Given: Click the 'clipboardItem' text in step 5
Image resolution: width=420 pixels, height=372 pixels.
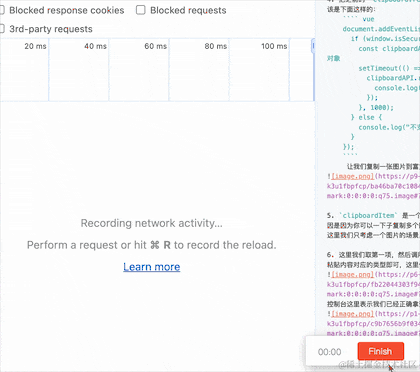Looking at the screenshot, I should pyautogui.click(x=368, y=215).
